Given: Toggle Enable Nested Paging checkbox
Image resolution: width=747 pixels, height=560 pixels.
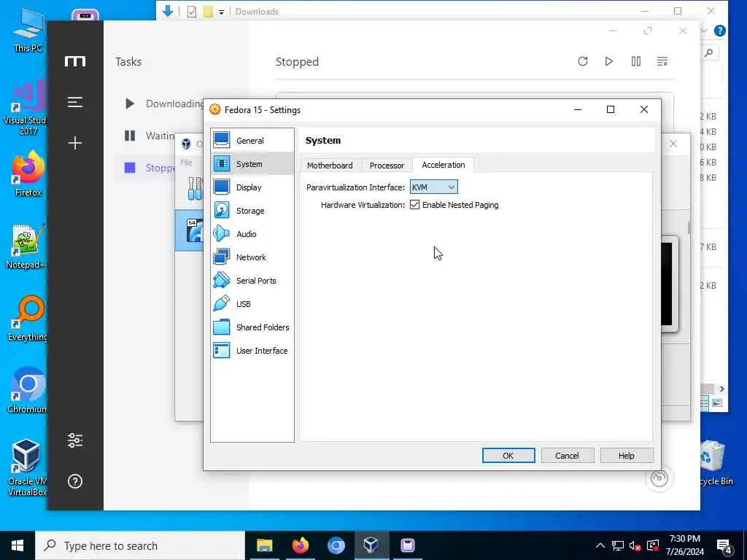Looking at the screenshot, I should click(414, 205).
